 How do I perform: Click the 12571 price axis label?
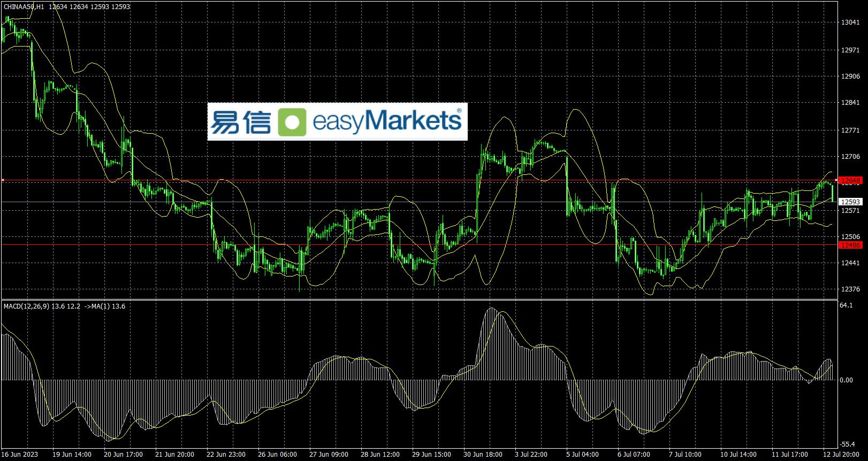(850, 211)
